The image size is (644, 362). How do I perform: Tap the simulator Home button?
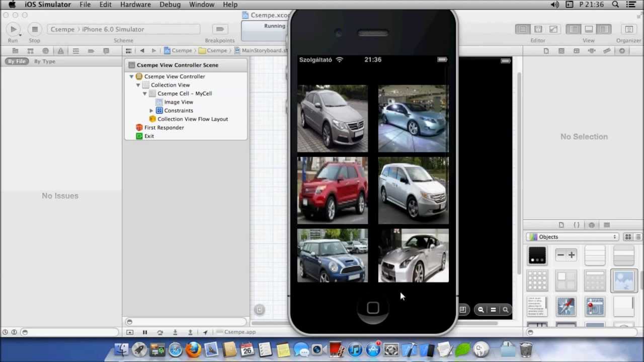(373, 308)
